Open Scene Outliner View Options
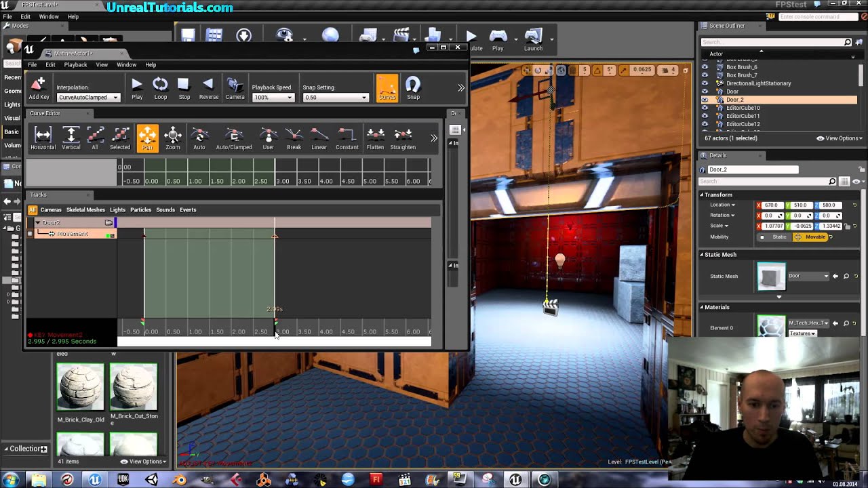This screenshot has height=488, width=868. point(839,138)
